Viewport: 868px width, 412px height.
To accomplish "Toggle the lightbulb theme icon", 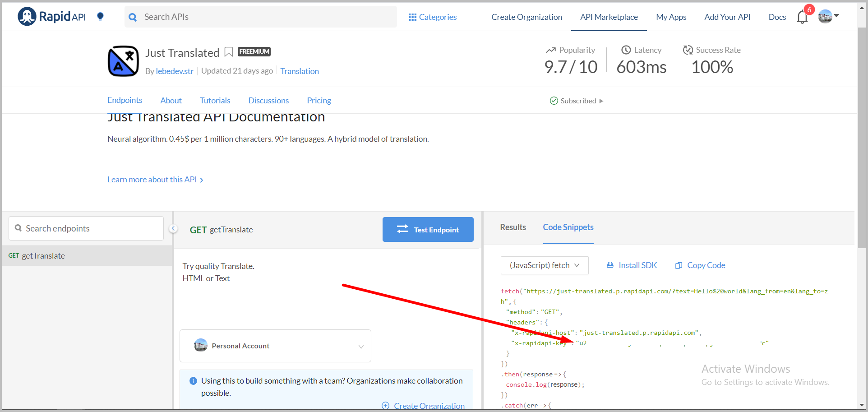I will [100, 17].
